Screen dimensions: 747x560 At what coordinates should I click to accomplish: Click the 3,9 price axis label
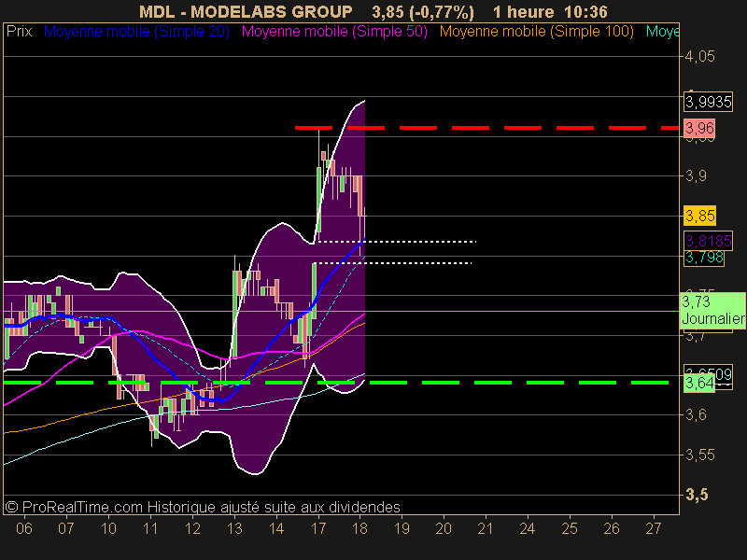[x=696, y=175]
